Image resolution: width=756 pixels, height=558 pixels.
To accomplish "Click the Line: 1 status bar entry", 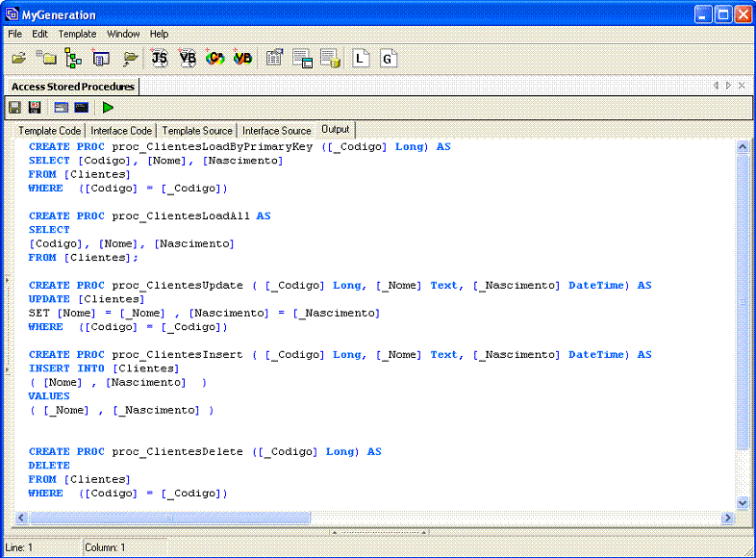I will pos(19,547).
